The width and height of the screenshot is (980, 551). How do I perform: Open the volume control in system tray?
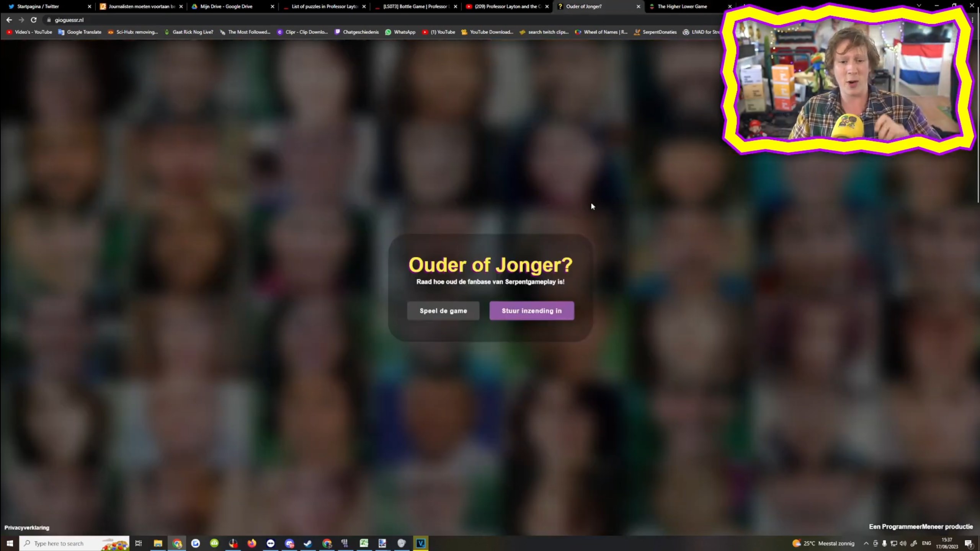[x=903, y=543]
